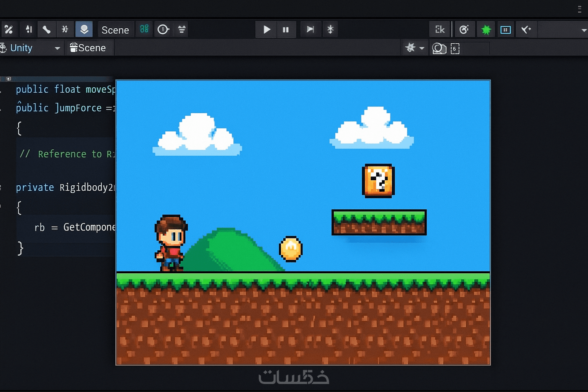Click the "public float moveSp" code line
588x392 pixels.
point(65,89)
